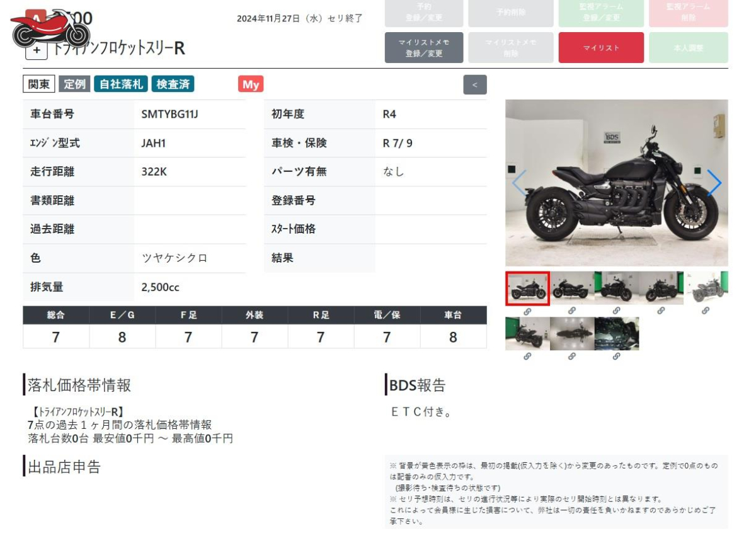Click the 総合 score column header

[x=56, y=315]
